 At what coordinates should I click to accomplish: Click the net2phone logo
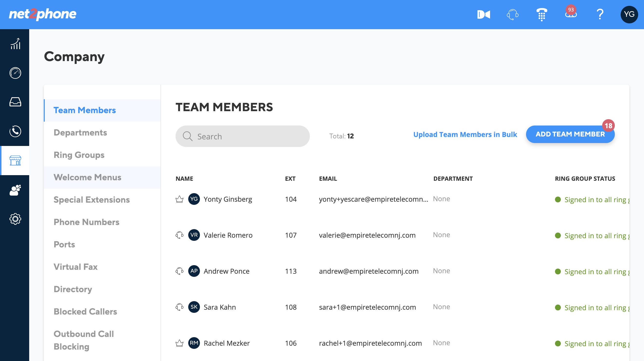pyautogui.click(x=43, y=14)
